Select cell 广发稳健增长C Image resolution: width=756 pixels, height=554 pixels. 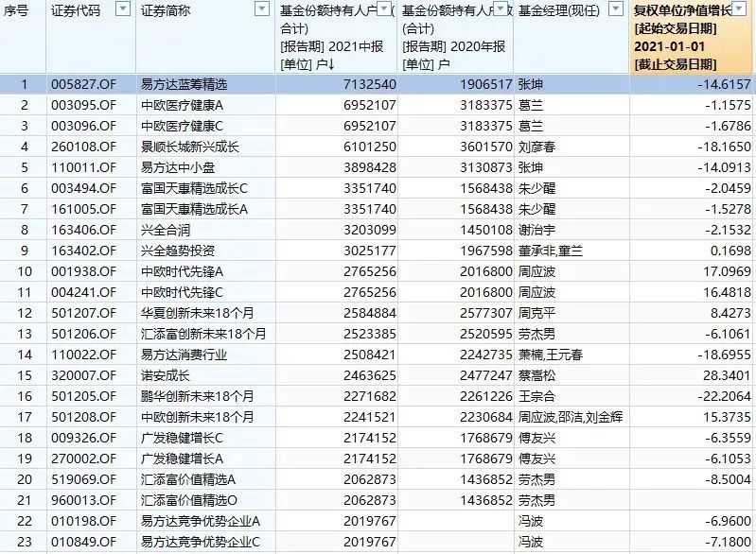pos(183,438)
